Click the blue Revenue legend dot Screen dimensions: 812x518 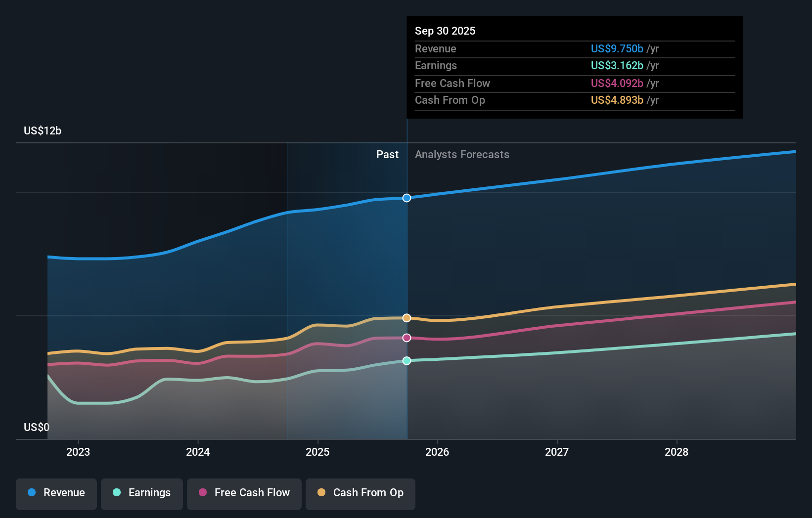[31, 493]
